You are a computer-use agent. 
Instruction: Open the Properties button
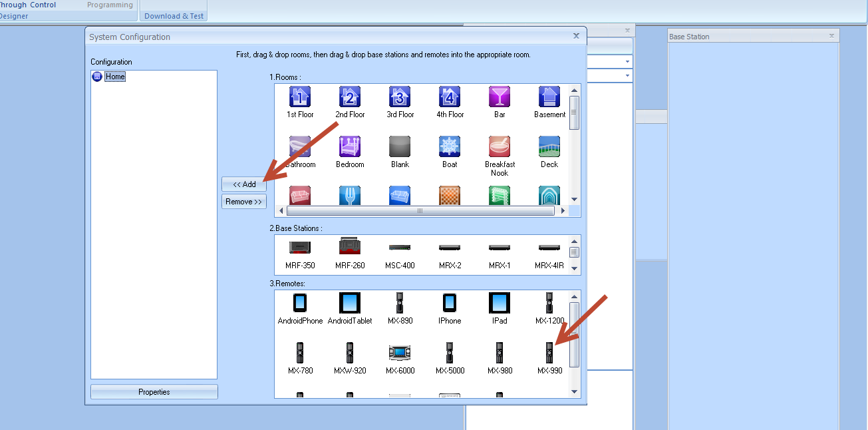(x=154, y=392)
